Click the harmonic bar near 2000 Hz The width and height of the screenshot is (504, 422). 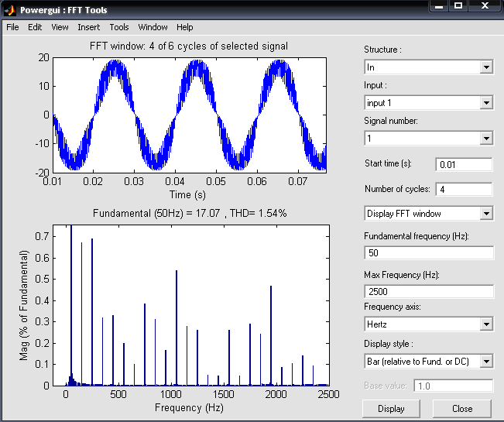coord(271,335)
